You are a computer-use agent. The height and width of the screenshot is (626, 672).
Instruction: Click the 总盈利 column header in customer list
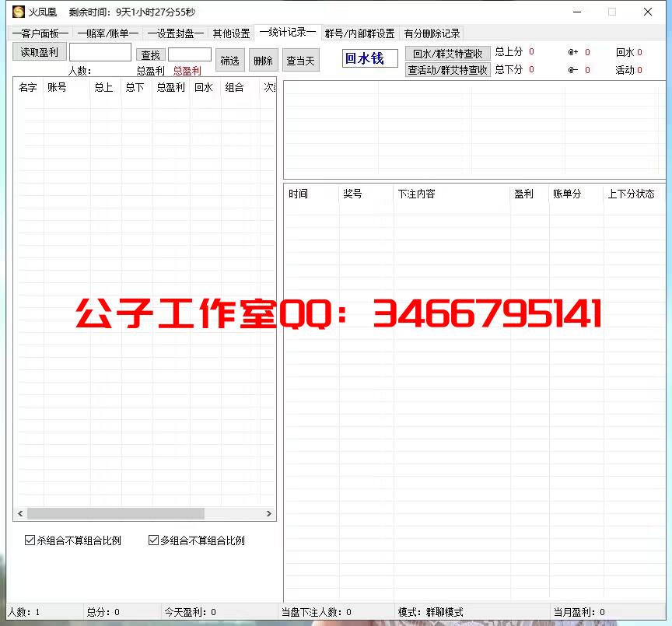point(170,87)
